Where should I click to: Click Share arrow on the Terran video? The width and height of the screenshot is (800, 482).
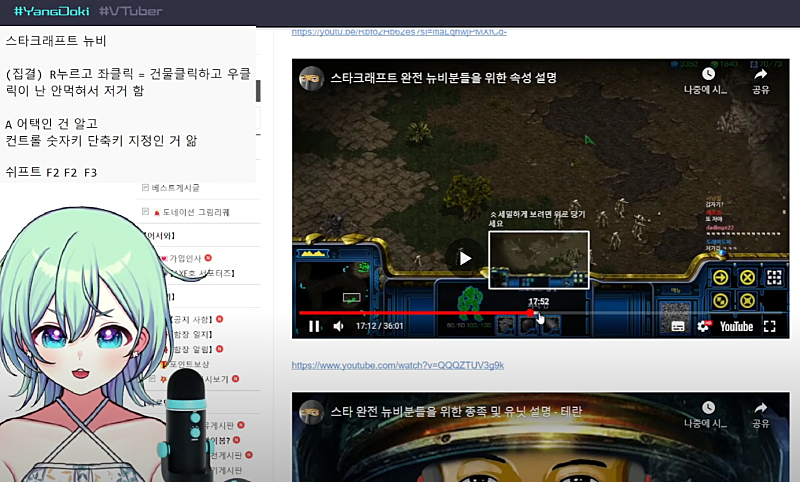click(x=761, y=408)
